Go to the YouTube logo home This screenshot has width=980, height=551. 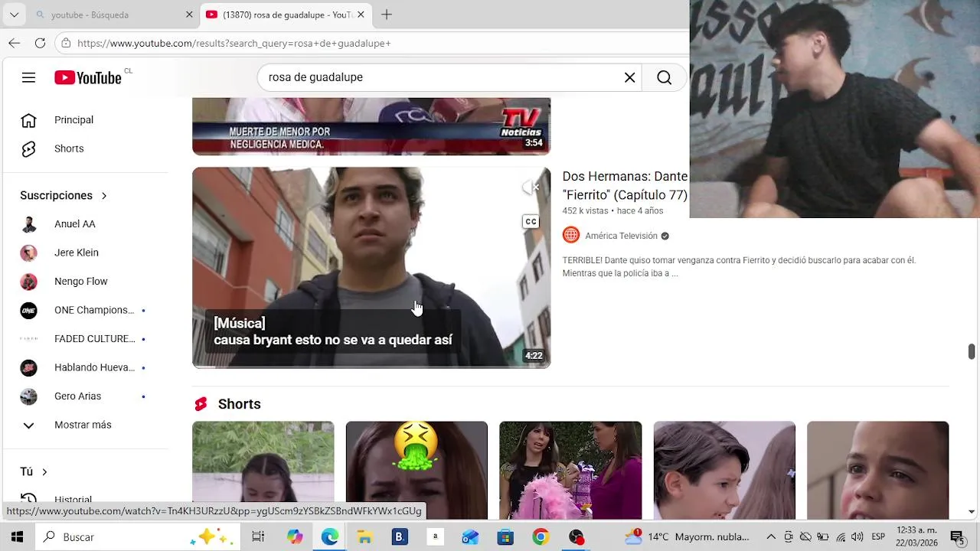88,77
